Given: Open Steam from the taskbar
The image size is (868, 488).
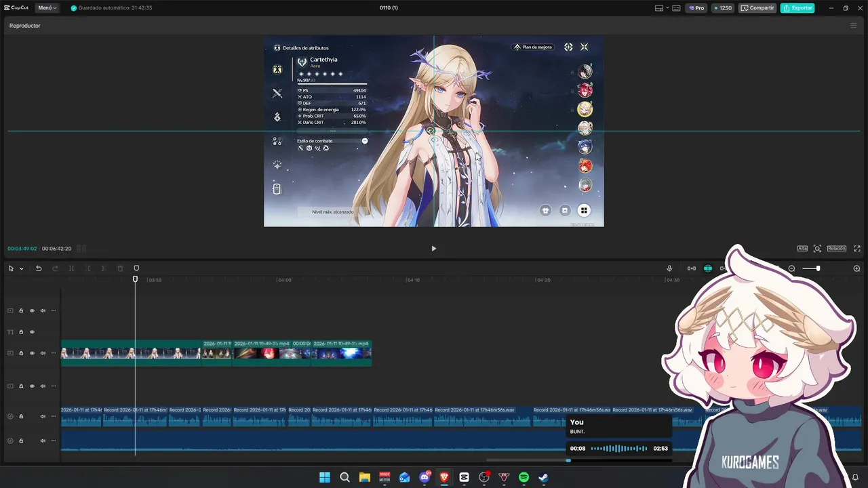Looking at the screenshot, I should [543, 477].
